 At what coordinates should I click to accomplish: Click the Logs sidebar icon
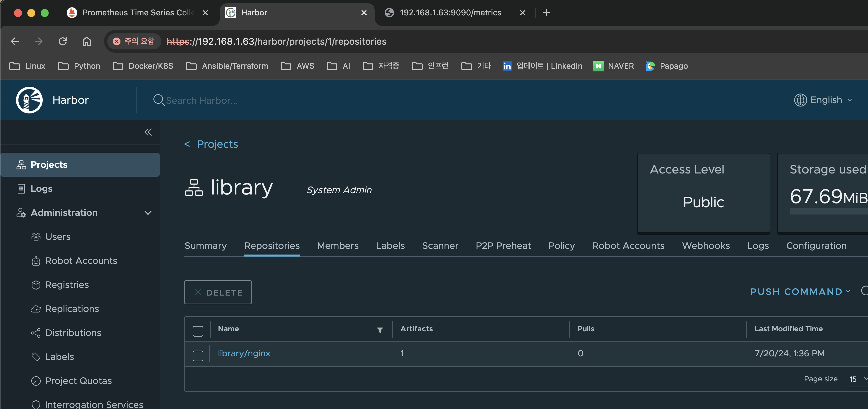tap(21, 188)
